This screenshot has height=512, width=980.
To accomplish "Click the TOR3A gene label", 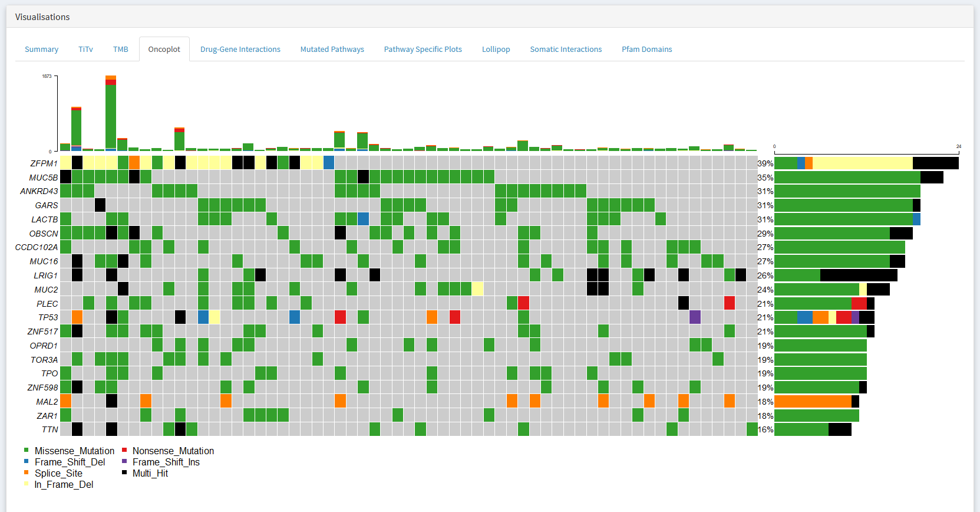I will (x=44, y=360).
